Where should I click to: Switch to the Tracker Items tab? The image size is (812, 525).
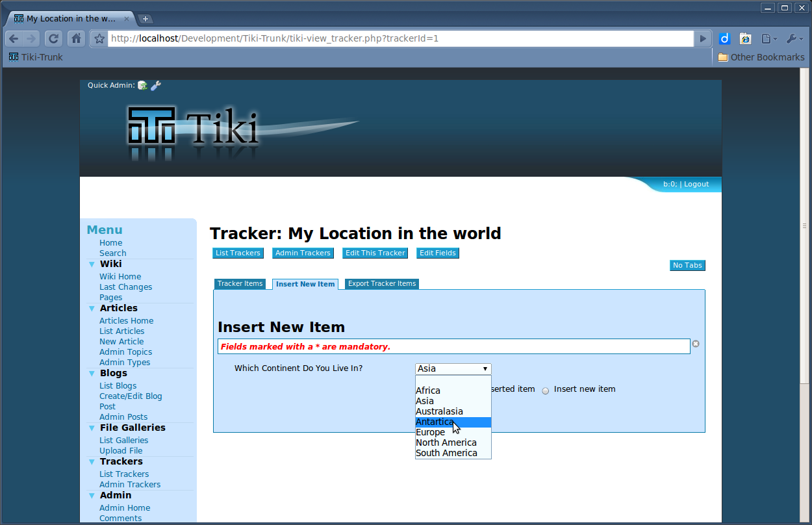click(240, 284)
